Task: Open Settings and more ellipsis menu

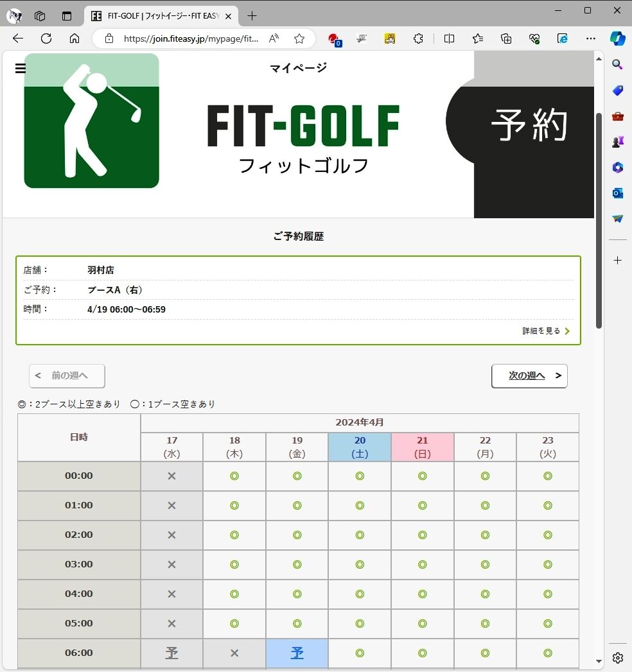Action: point(590,39)
